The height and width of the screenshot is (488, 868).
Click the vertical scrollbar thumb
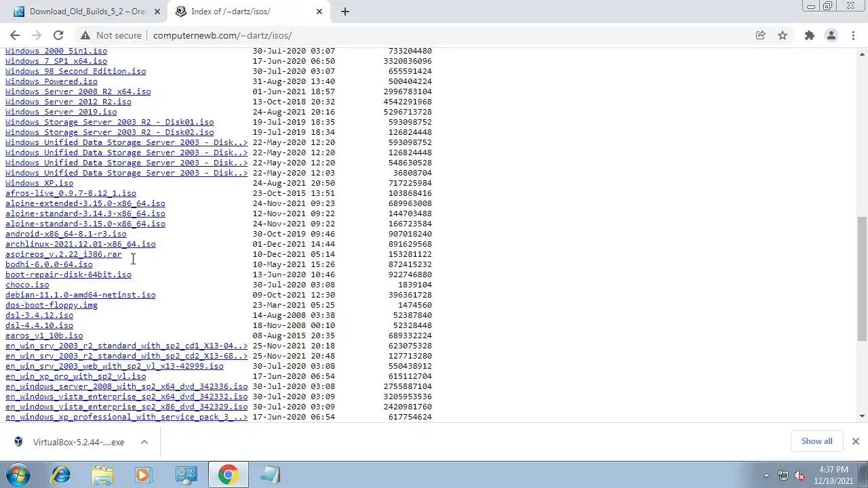coord(862,279)
